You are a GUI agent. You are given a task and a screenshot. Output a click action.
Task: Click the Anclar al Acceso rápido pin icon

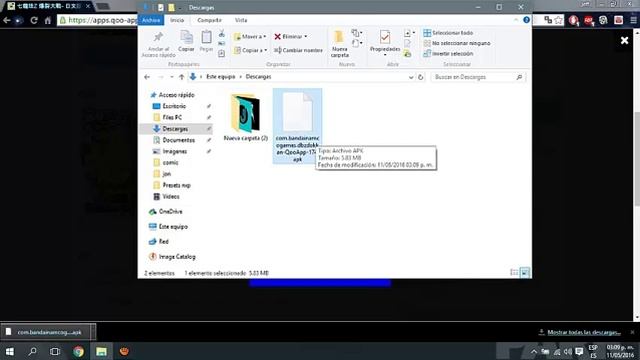[x=158, y=37]
